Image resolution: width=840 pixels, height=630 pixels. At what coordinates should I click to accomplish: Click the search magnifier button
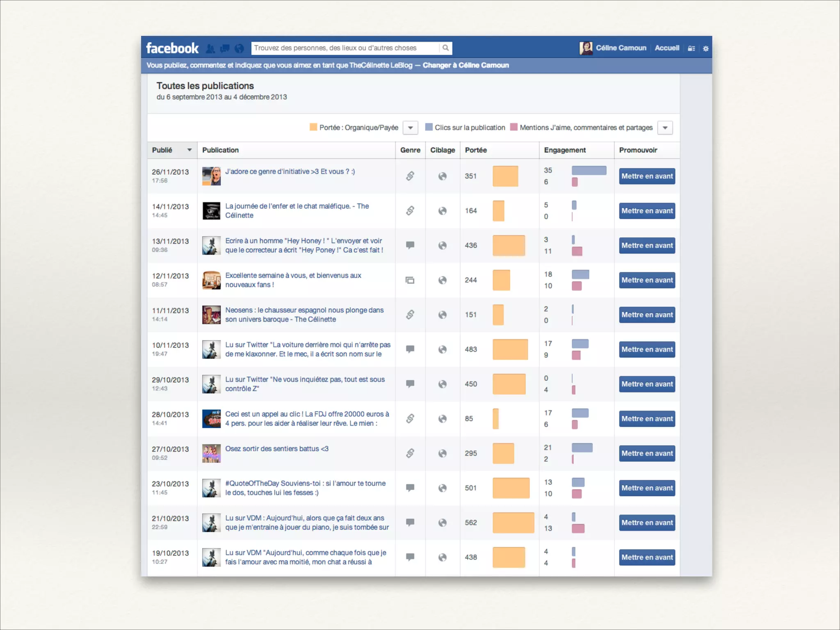pyautogui.click(x=445, y=48)
